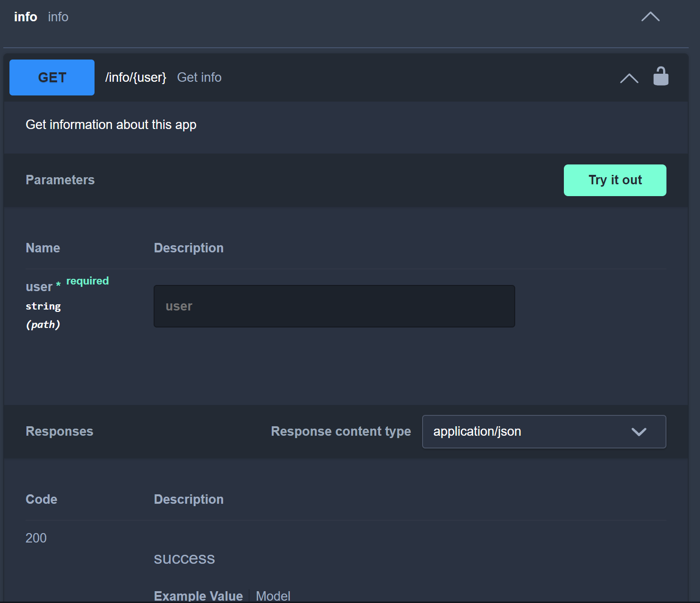Click the authorization padlock icon

660,77
